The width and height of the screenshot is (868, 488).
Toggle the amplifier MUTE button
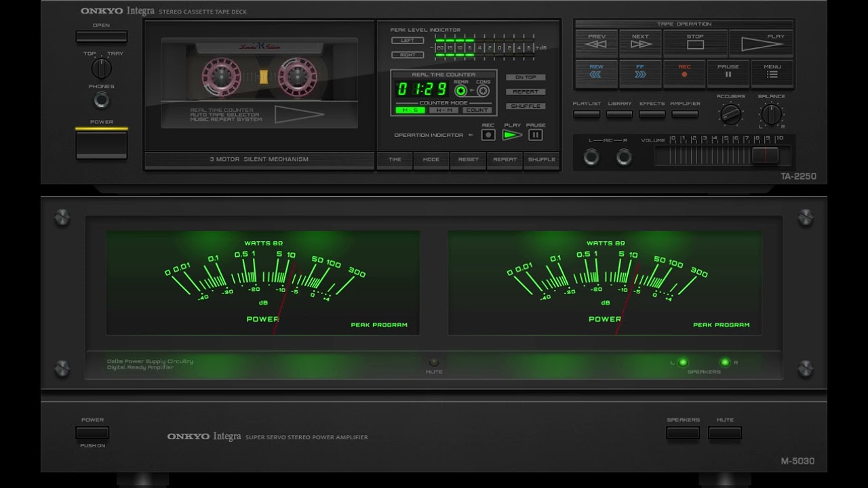click(725, 433)
